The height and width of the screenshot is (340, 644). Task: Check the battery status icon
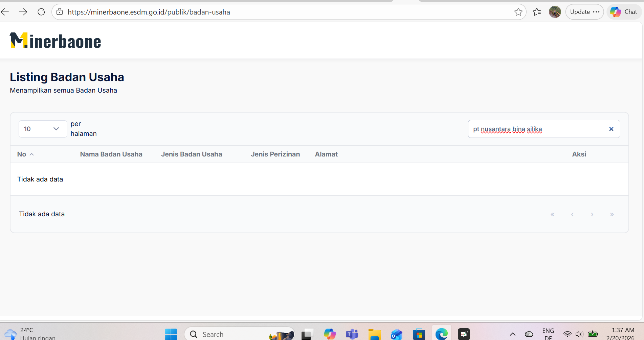tap(593, 334)
